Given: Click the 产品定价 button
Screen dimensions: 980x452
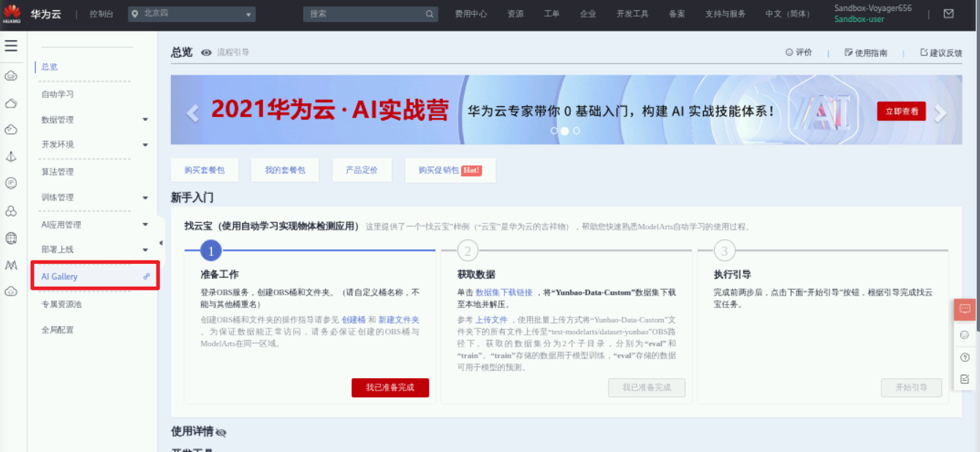Looking at the screenshot, I should pos(362,170).
